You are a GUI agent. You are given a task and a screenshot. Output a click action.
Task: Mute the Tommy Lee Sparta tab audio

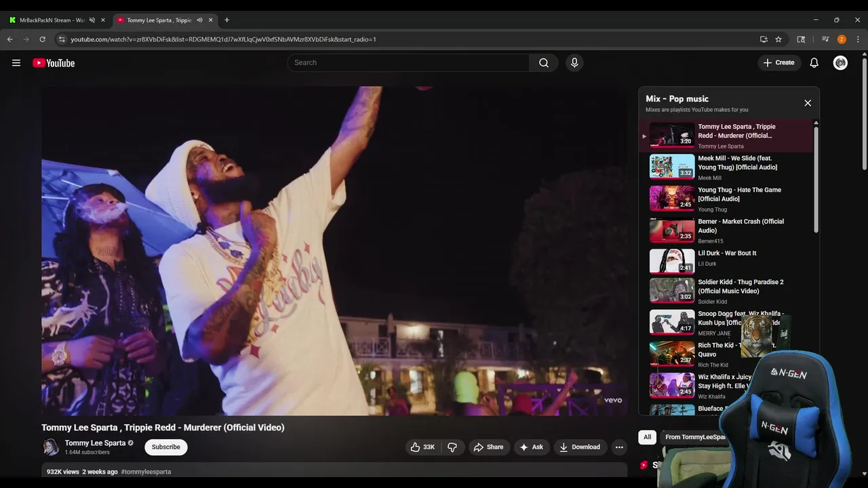coord(199,20)
